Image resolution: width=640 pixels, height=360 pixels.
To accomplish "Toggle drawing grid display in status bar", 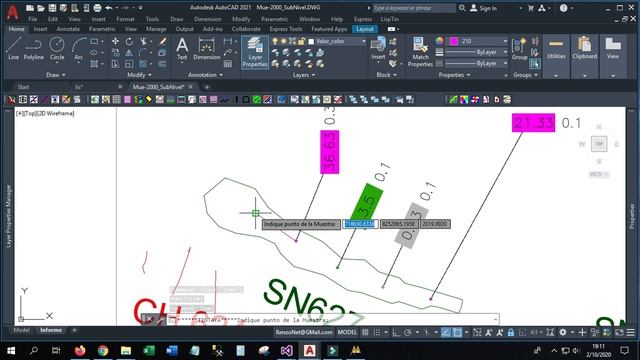I will pyautogui.click(x=365, y=332).
